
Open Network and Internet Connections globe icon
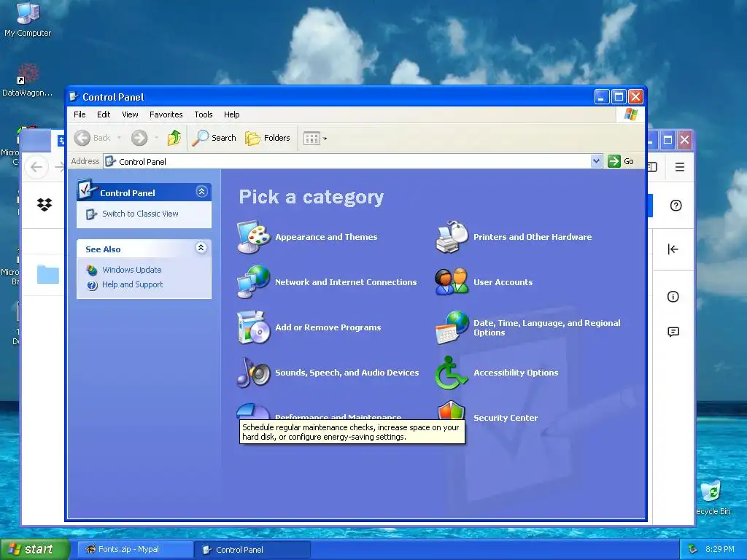click(x=254, y=282)
